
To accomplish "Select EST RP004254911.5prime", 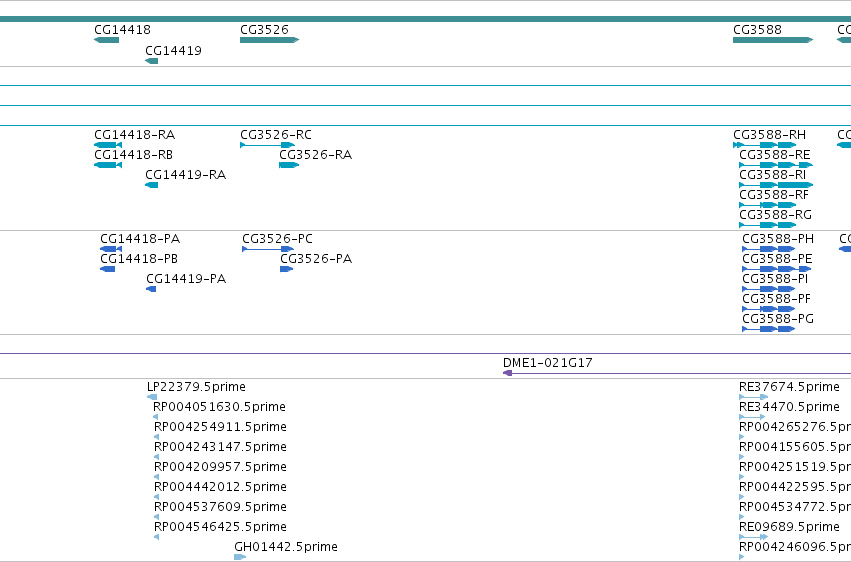I will (x=157, y=437).
